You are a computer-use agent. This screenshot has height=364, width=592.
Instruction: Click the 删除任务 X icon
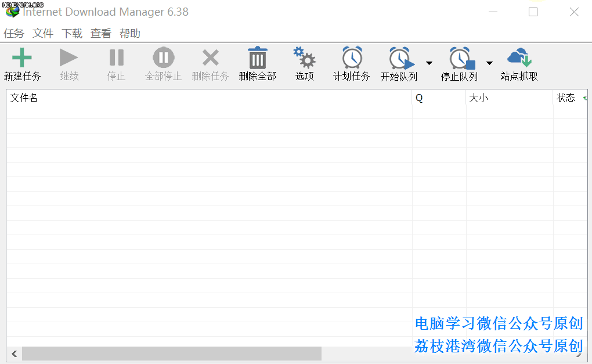(x=210, y=58)
